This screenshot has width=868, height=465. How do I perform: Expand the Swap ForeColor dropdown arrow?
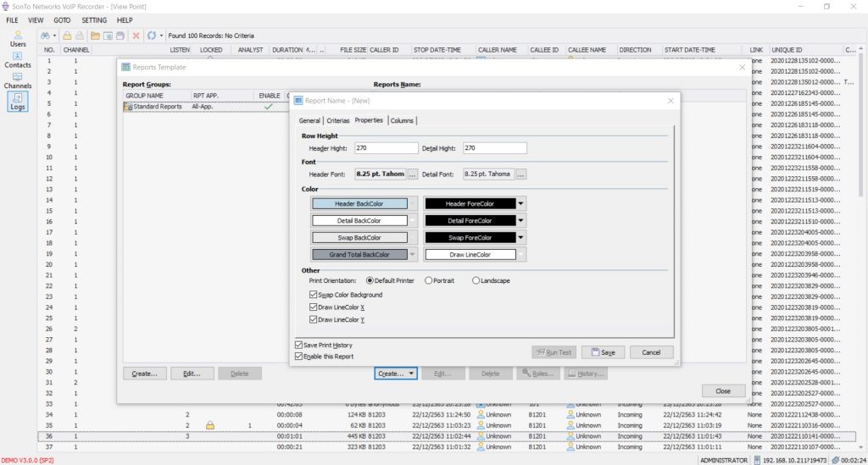click(x=521, y=238)
